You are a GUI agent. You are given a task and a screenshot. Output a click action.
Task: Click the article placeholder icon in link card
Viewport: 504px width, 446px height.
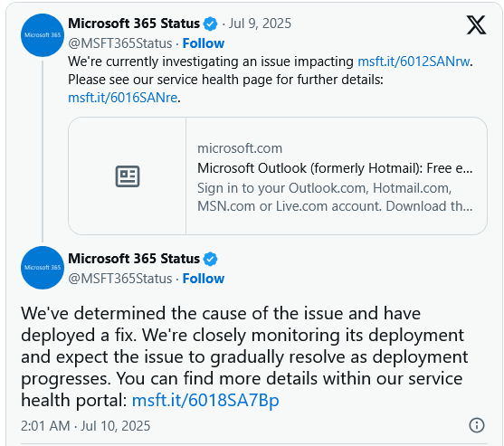click(x=128, y=176)
